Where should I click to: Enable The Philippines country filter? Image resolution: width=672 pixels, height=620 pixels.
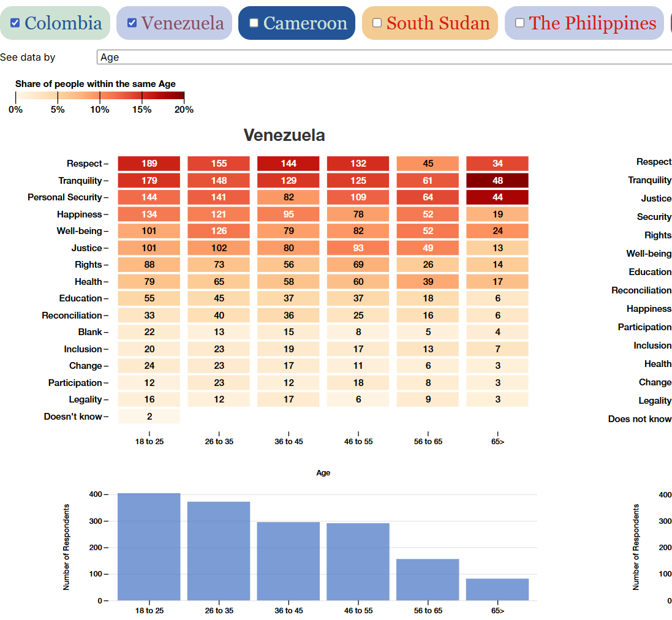coord(520,22)
